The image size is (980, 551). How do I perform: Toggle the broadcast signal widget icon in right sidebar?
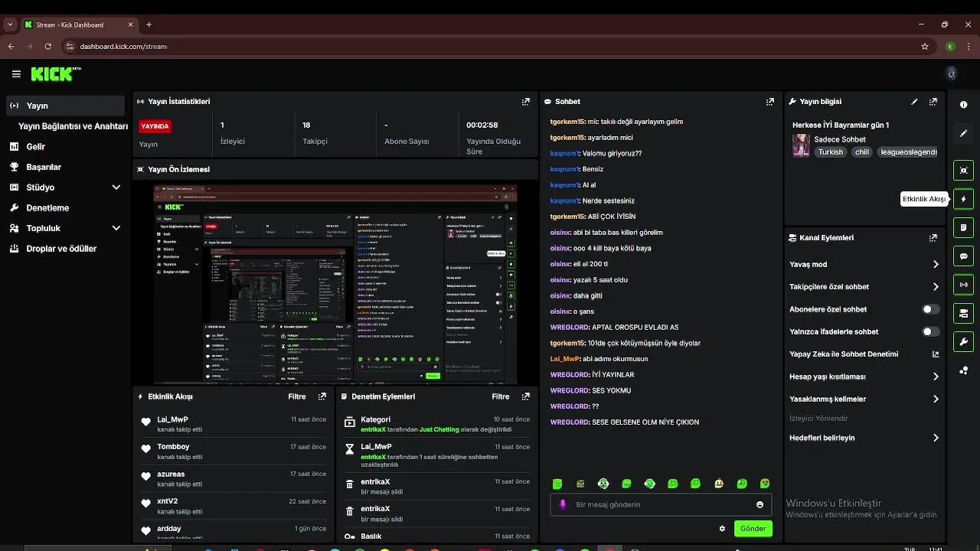[x=963, y=285]
